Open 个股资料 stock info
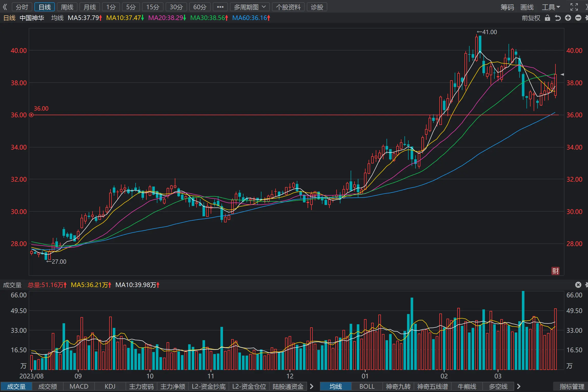The height and width of the screenshot is (392, 588). tap(288, 7)
